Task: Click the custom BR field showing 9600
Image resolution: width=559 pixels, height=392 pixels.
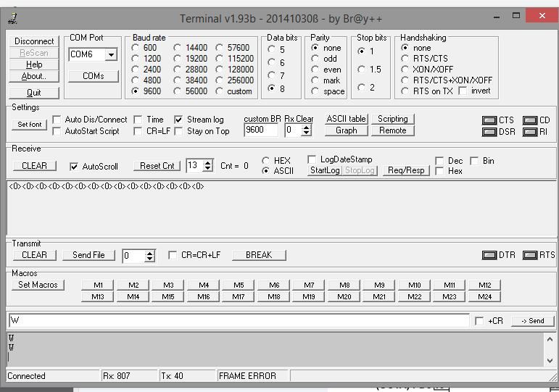Action: tap(261, 130)
